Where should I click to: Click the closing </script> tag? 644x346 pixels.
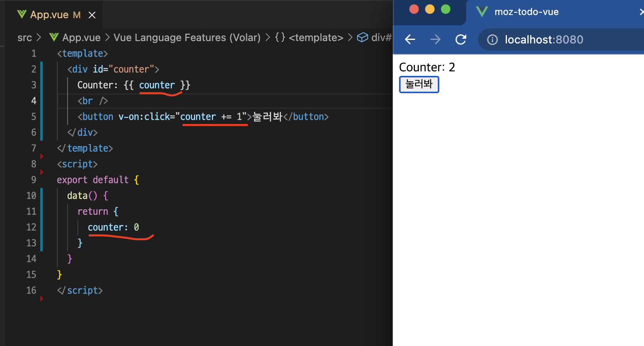coord(80,290)
